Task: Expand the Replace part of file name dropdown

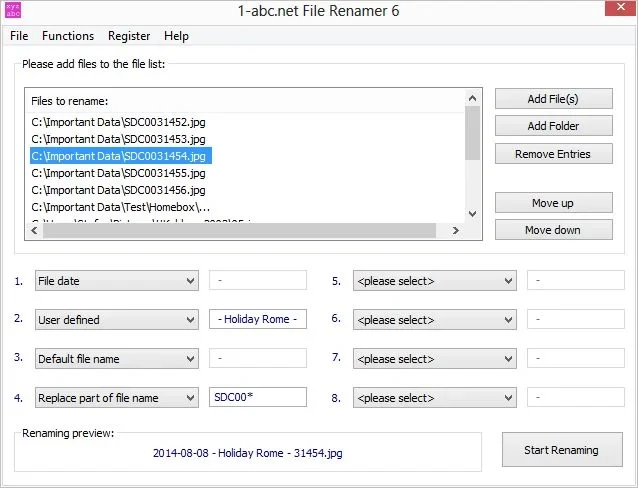Action: 116,398
